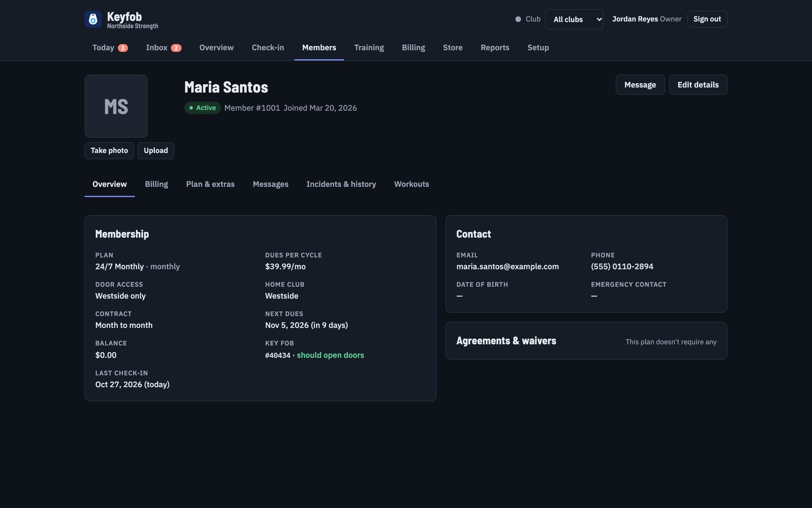Click the Jordan Reyes user name
Image resolution: width=812 pixels, height=508 pixels.
tap(635, 19)
